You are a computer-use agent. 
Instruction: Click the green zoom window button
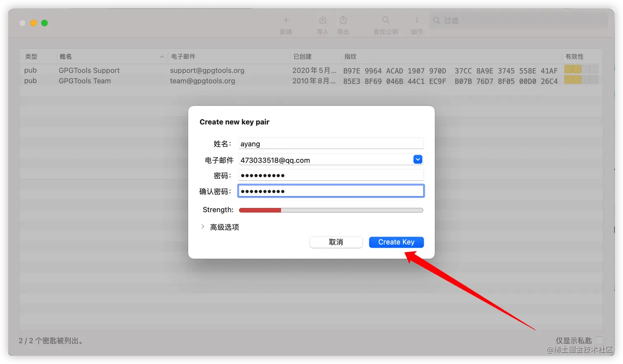44,23
